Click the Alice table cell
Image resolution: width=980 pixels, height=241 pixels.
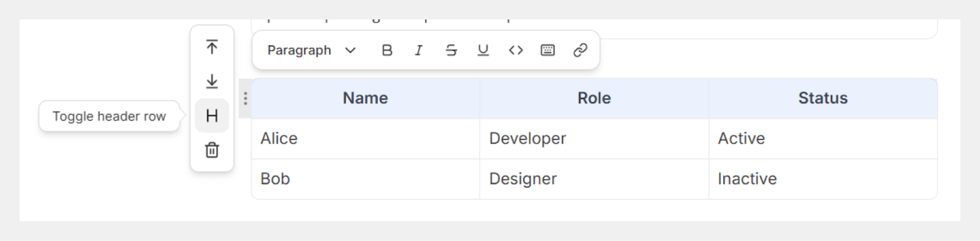pyautogui.click(x=365, y=139)
